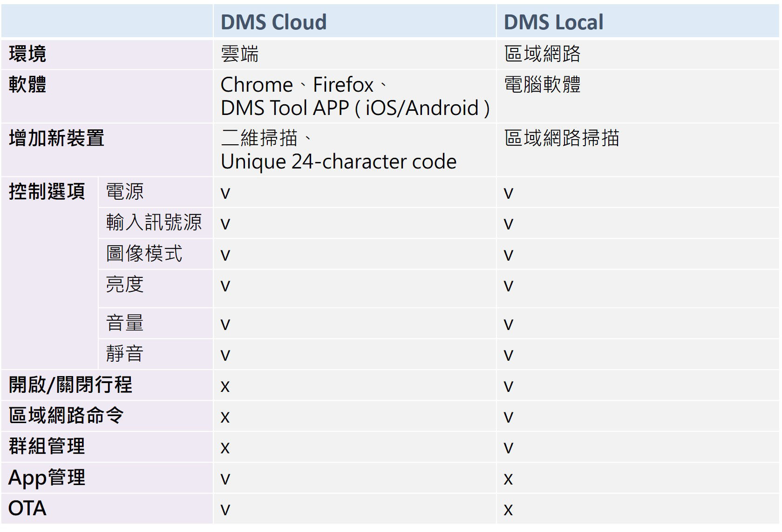This screenshot has width=782, height=532.
Task: Click the DMS Local x mark for OTA
Action: pos(509,510)
